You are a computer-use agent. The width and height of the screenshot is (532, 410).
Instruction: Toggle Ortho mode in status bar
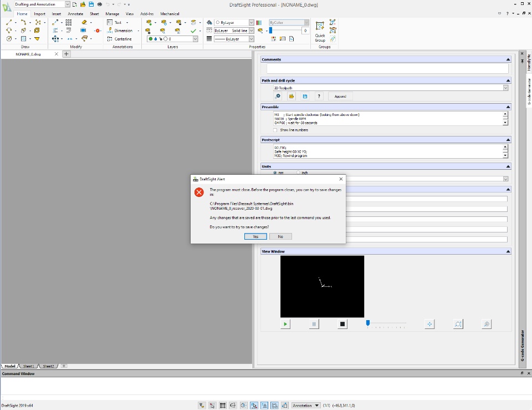(233, 405)
